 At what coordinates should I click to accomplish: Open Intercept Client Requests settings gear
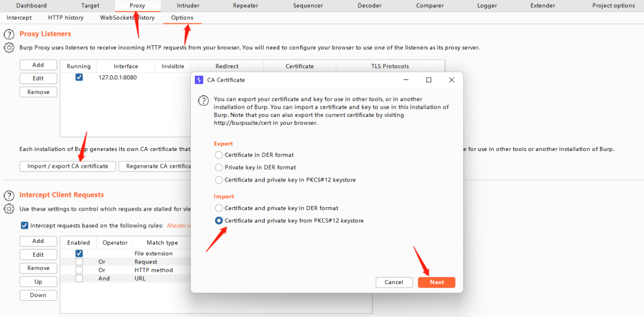click(8, 209)
